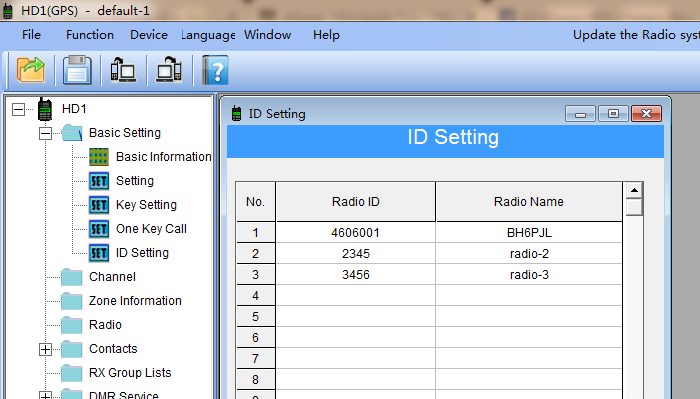This screenshot has width=700, height=399.
Task: Click the Radio ID column header
Action: point(355,202)
